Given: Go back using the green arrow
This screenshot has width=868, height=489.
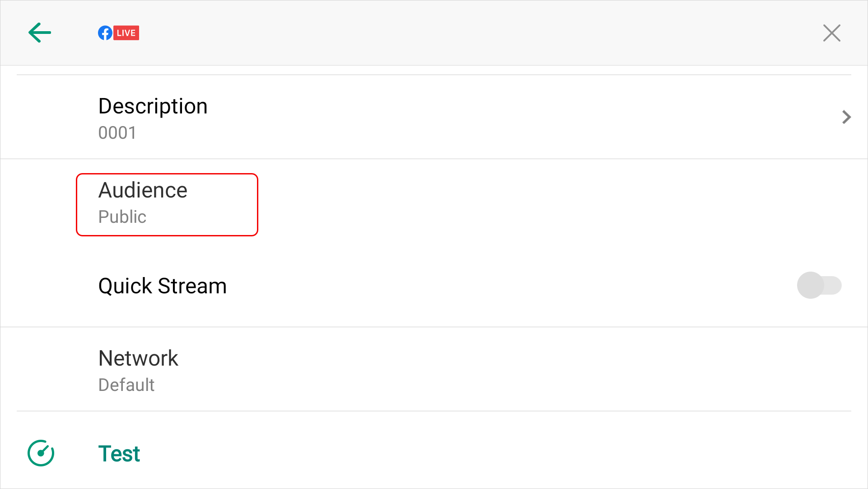Looking at the screenshot, I should point(40,33).
